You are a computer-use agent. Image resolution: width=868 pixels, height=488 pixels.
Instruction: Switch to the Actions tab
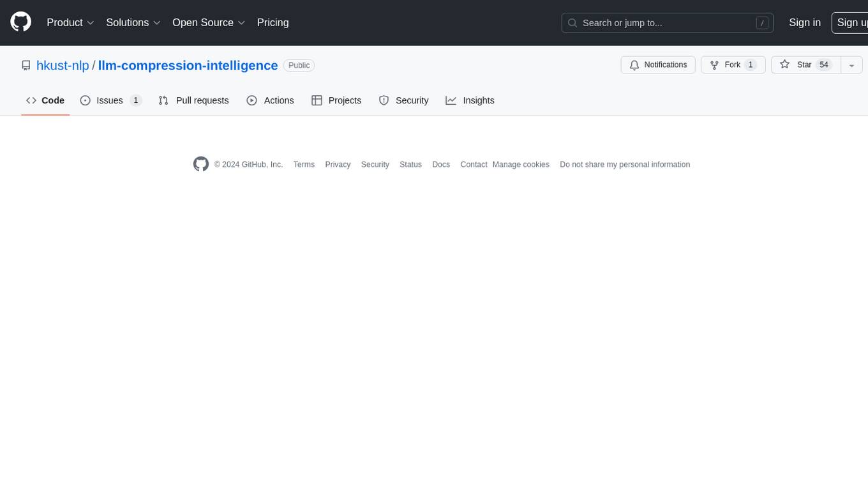(270, 100)
